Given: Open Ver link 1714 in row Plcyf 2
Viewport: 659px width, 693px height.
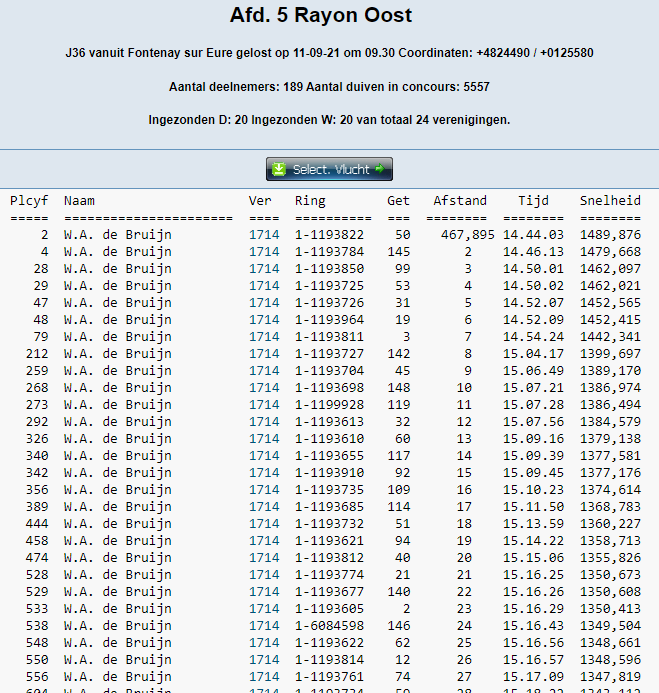Looking at the screenshot, I should [x=264, y=235].
